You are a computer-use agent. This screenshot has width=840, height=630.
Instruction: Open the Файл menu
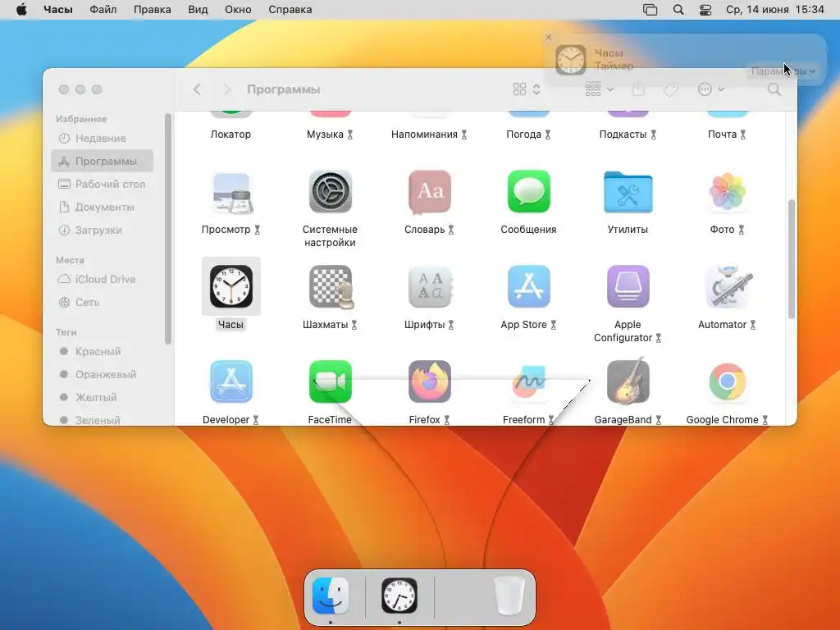[x=103, y=10]
